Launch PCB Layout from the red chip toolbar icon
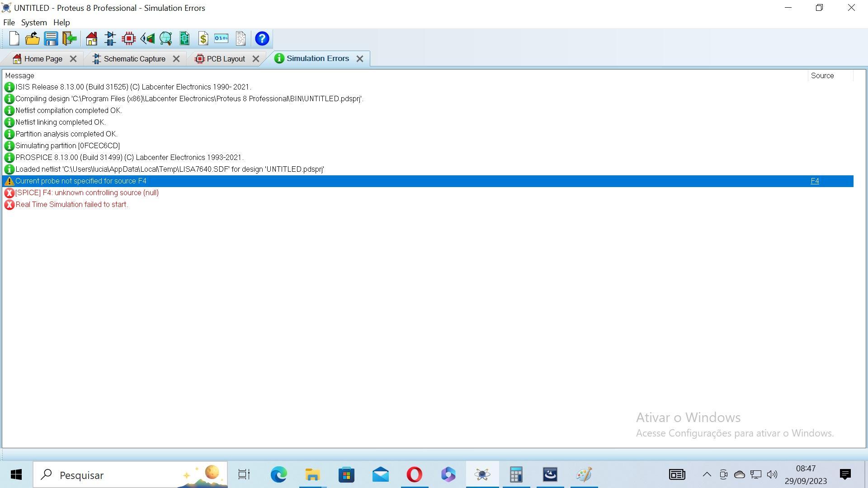868x488 pixels. [x=129, y=38]
